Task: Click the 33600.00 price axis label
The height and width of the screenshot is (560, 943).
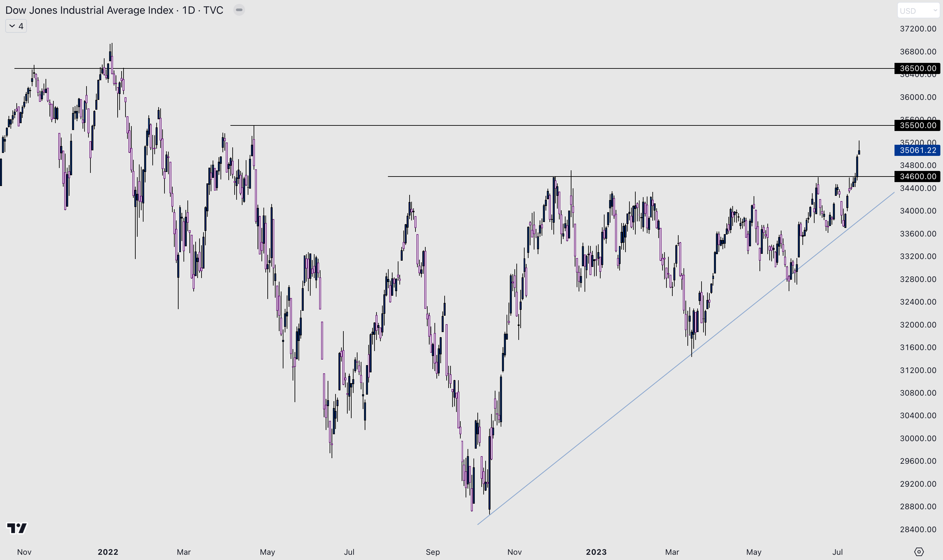Action: coord(918,233)
